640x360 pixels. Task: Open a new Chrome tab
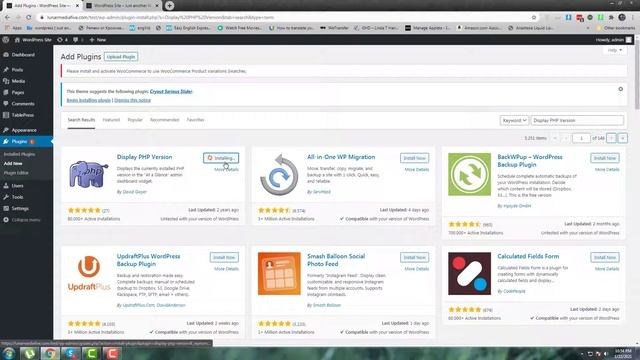169,6
